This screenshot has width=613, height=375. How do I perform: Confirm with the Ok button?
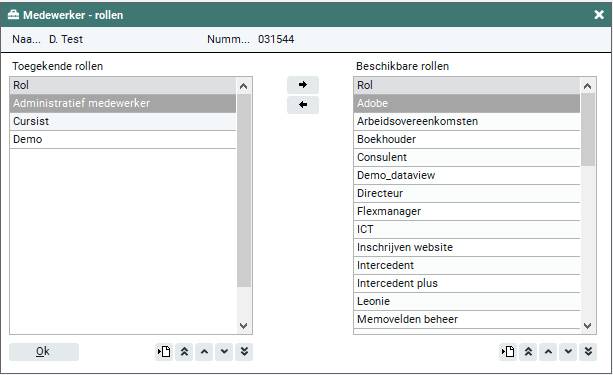44,352
